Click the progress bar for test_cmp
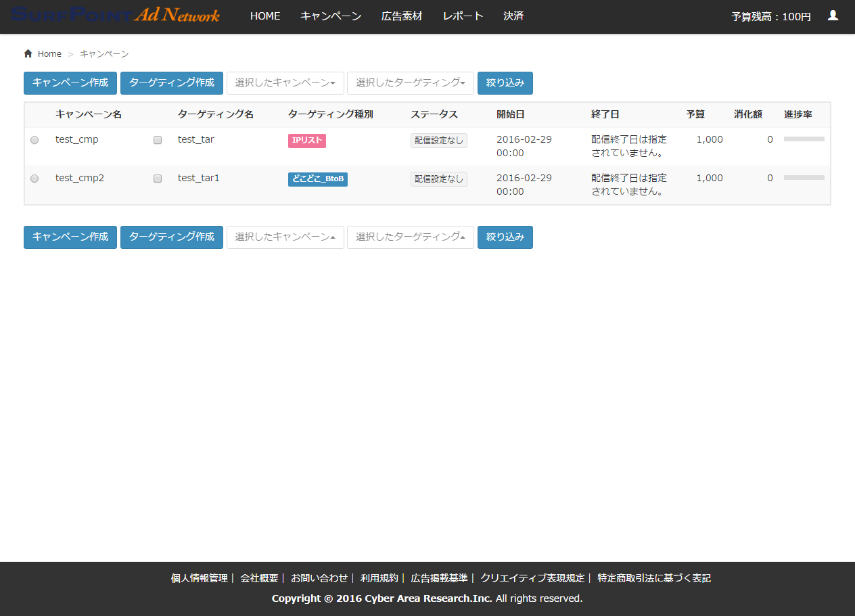Viewport: 855px width, 616px height. coord(804,139)
